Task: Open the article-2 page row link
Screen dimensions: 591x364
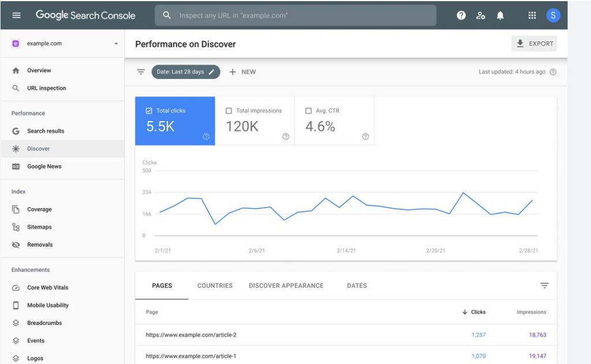Action: click(191, 335)
